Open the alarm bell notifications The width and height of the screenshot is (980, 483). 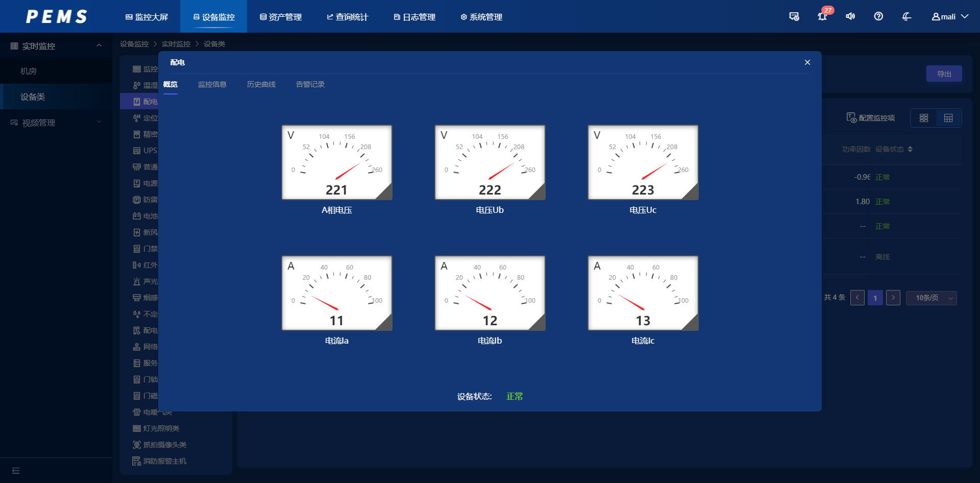(x=822, y=16)
